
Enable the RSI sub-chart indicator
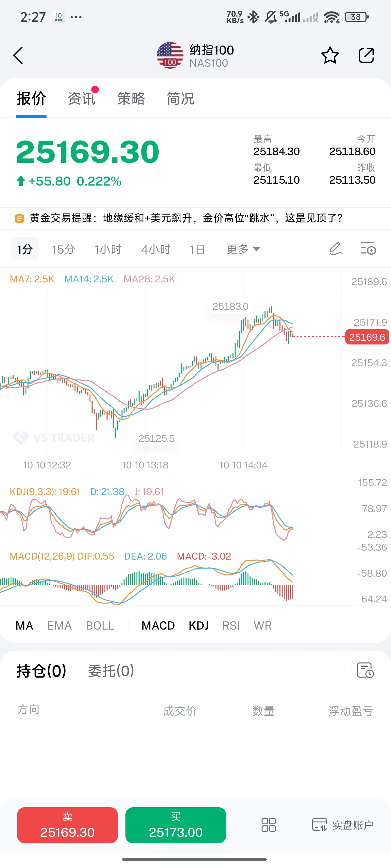pos(231,626)
